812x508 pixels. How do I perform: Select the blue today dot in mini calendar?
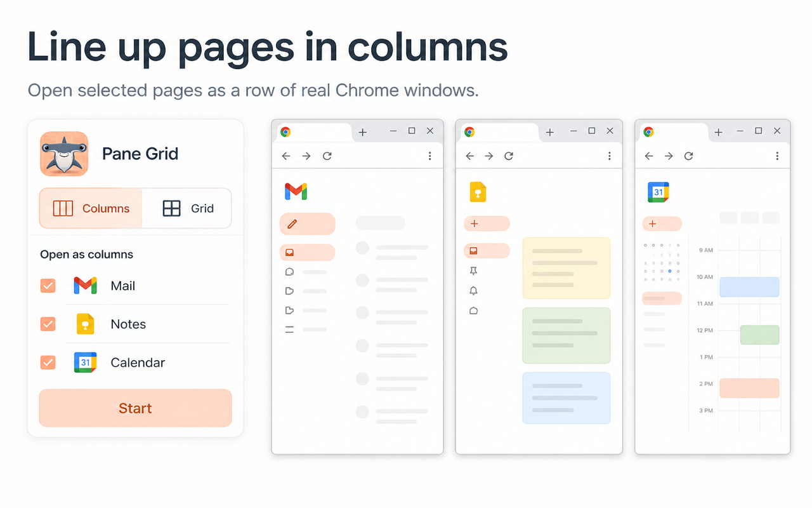670,271
